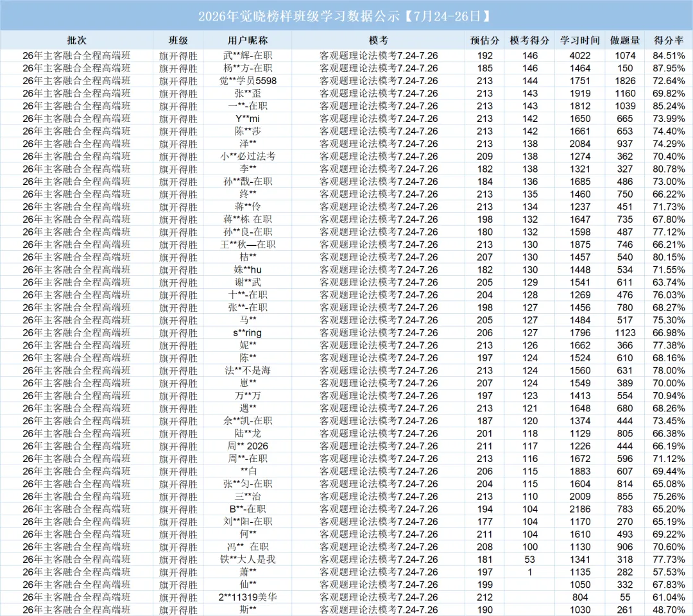Click nickname 陈**莎
693x616 pixels.
[248, 132]
